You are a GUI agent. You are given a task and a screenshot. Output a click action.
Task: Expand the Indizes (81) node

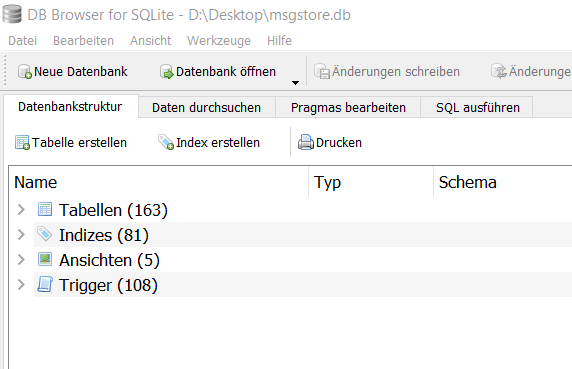[x=22, y=234]
